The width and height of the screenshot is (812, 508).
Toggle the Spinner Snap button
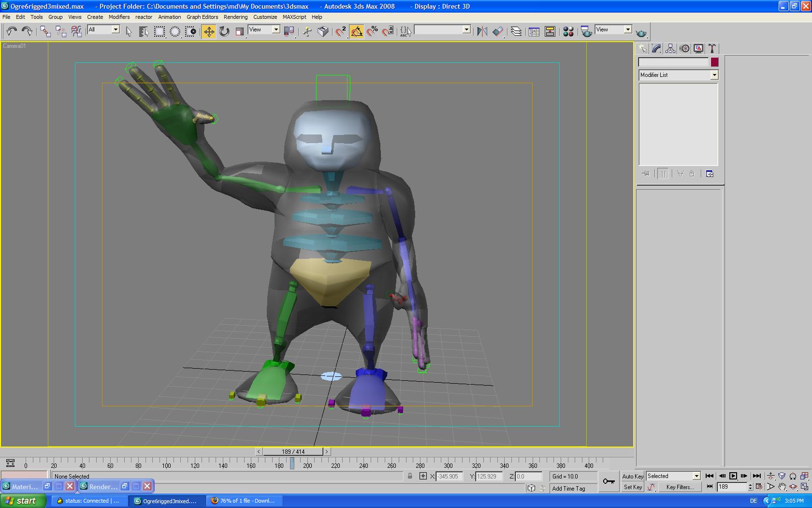click(x=388, y=31)
